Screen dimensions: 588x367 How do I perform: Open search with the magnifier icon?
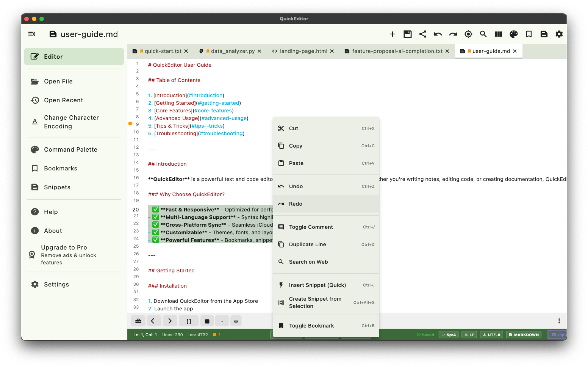483,34
